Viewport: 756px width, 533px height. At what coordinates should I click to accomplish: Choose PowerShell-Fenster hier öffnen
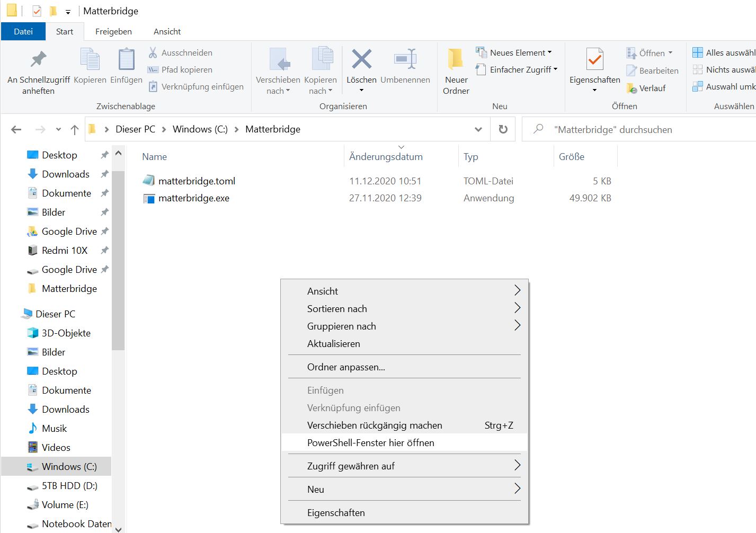pos(405,443)
